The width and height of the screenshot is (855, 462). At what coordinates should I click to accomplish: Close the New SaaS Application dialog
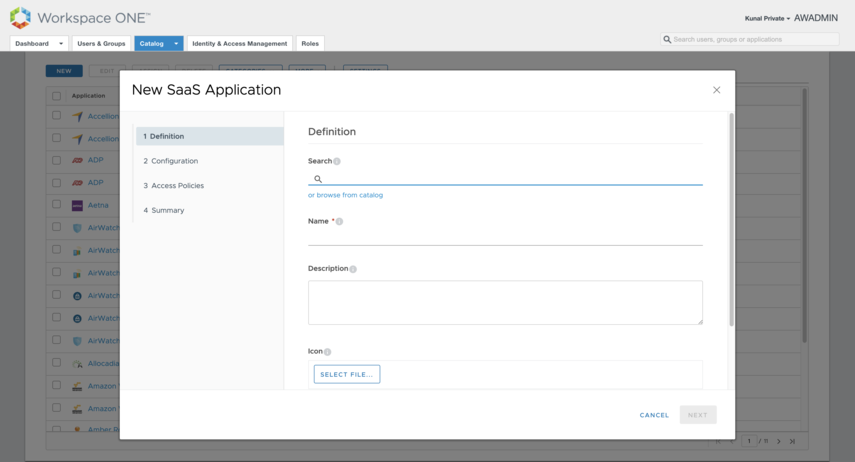coord(716,90)
